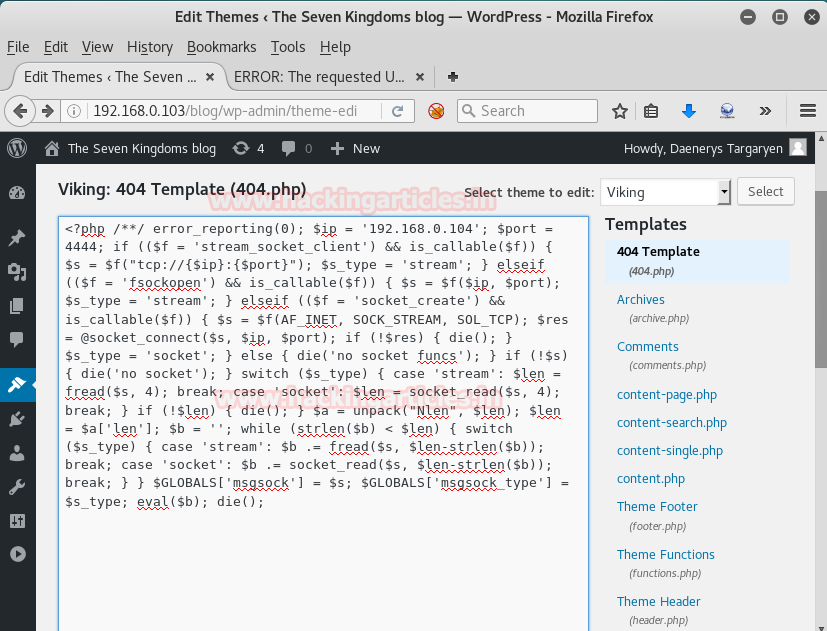Viewport: 827px width, 631px height.
Task: Reload the page with the refresh icon
Action: [398, 111]
